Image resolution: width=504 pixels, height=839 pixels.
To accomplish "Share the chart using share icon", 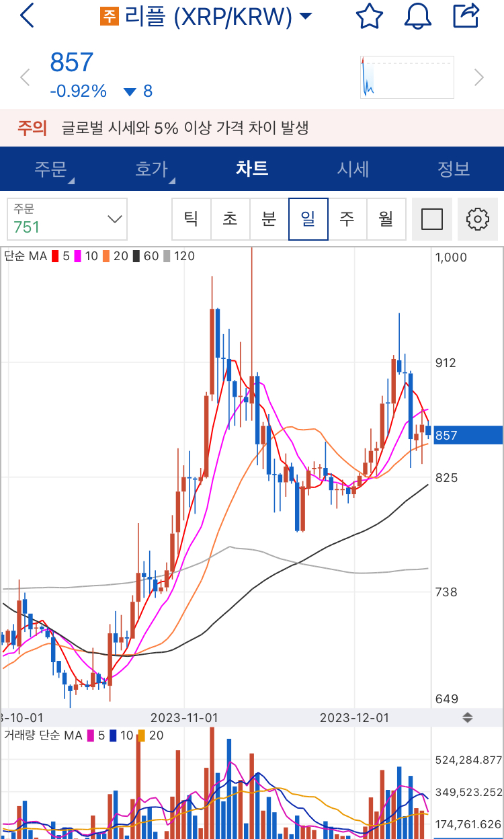I will [466, 15].
